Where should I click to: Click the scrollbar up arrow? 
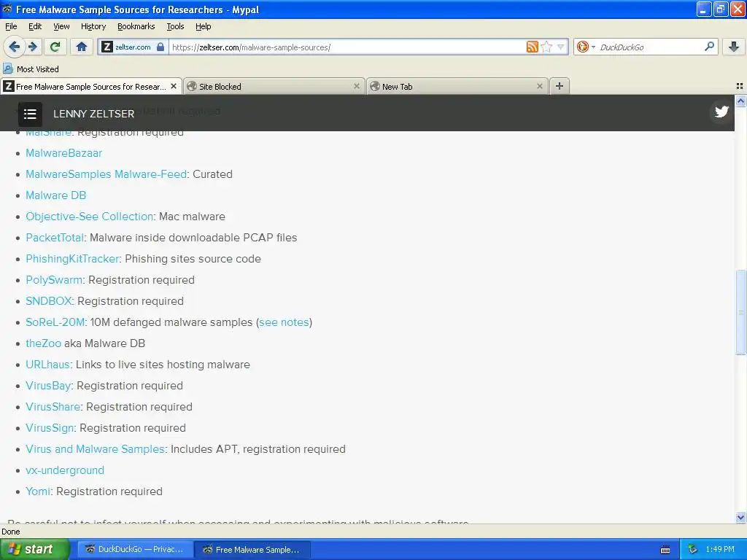740,101
